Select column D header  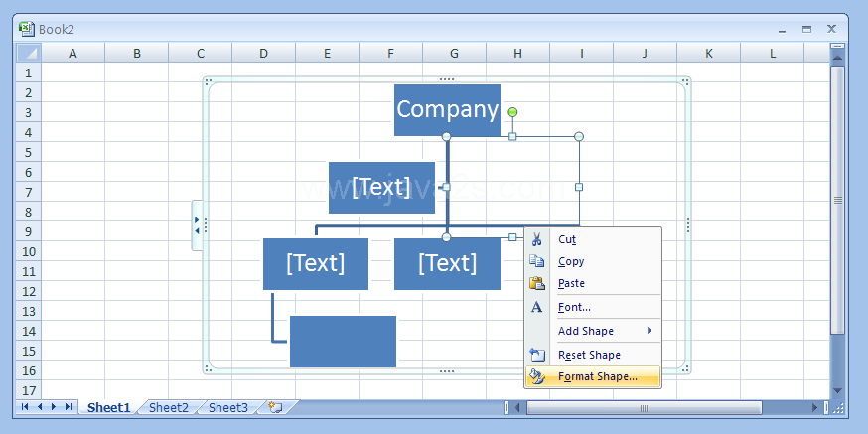(263, 54)
